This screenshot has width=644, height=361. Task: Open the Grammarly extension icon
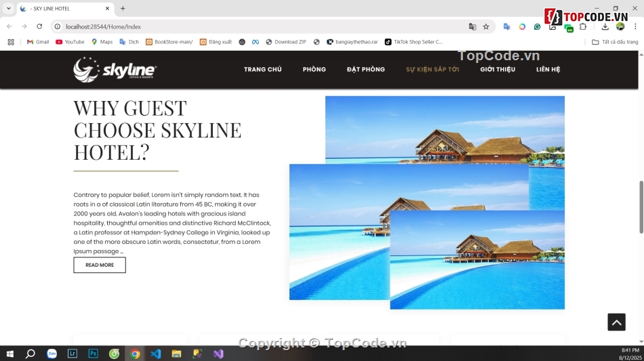click(x=537, y=26)
